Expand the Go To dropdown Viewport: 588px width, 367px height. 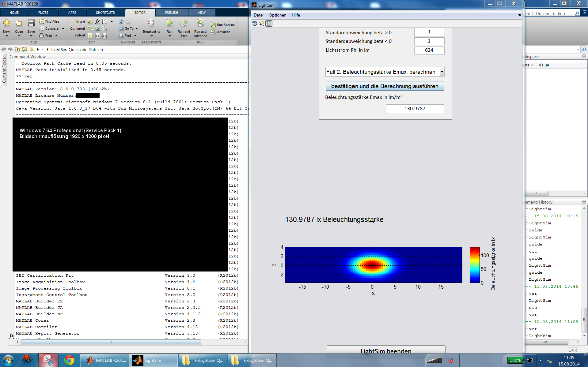(137, 28)
